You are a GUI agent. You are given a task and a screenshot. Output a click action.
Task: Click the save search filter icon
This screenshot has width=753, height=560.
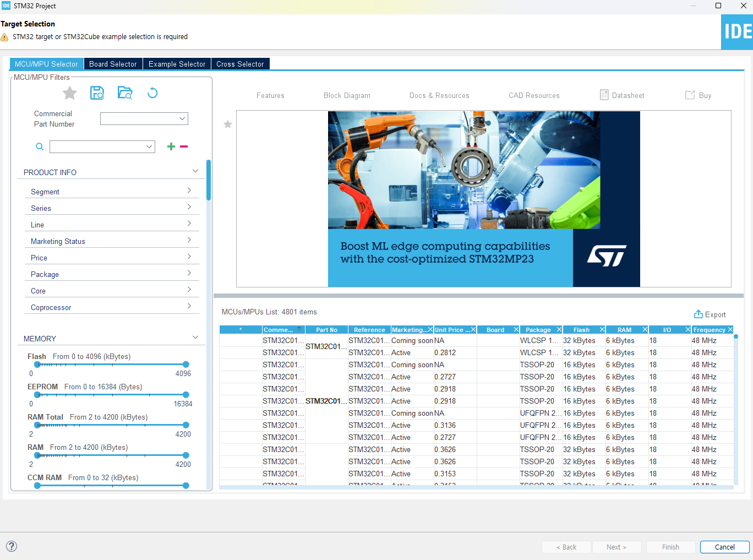coord(97,93)
